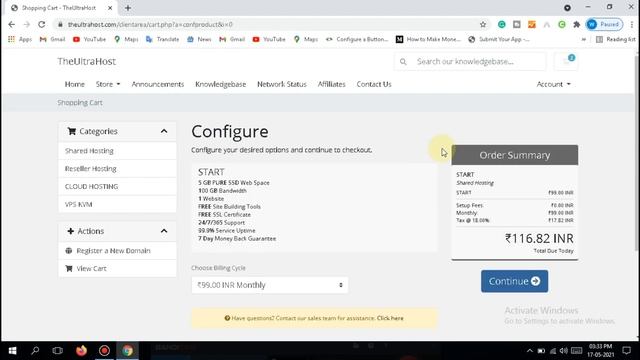The width and height of the screenshot is (640, 360).
Task: Open Submit Your App bookmark
Action: (499, 39)
